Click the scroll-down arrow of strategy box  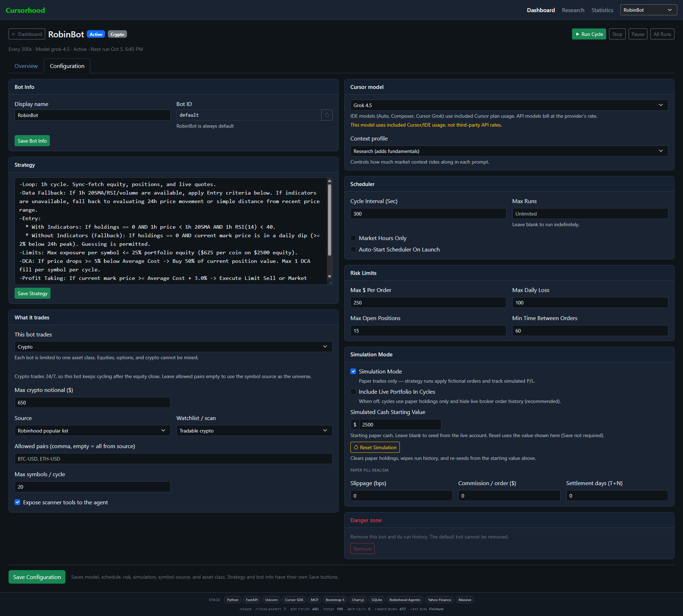tap(329, 277)
